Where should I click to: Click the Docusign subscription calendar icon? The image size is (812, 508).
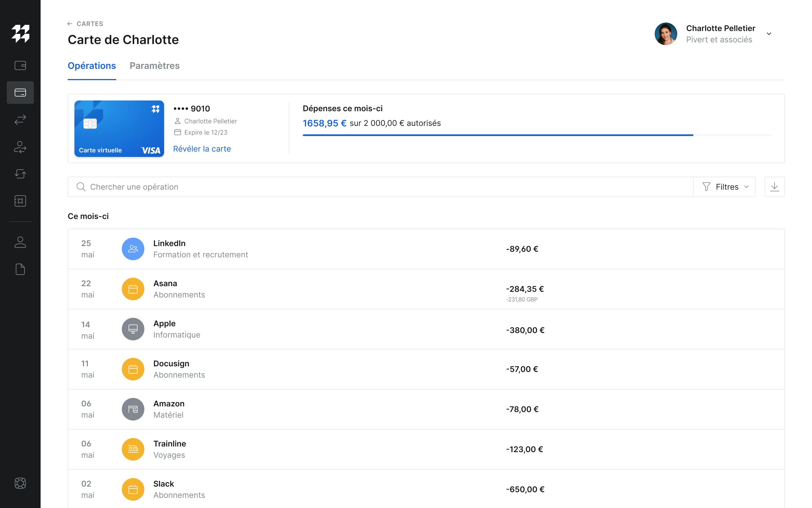click(x=133, y=369)
